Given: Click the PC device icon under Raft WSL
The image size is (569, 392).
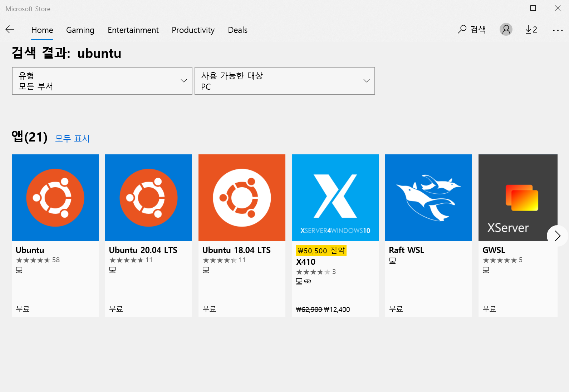Looking at the screenshot, I should [393, 261].
